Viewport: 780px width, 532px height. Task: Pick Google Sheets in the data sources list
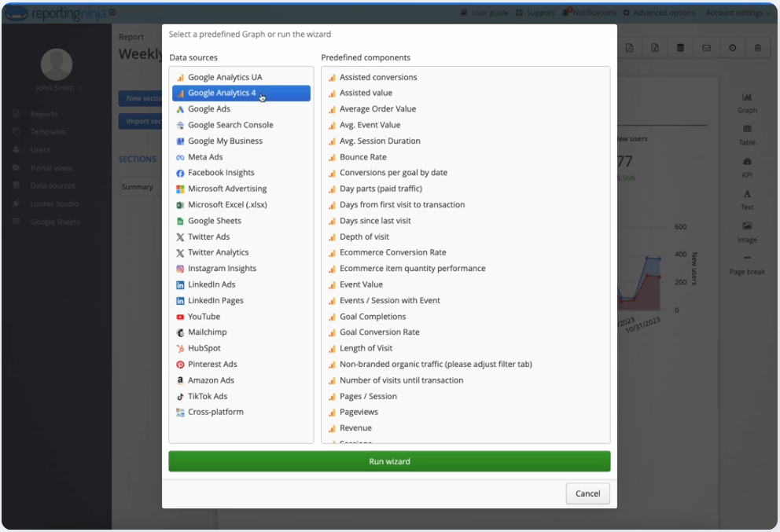[241, 221]
